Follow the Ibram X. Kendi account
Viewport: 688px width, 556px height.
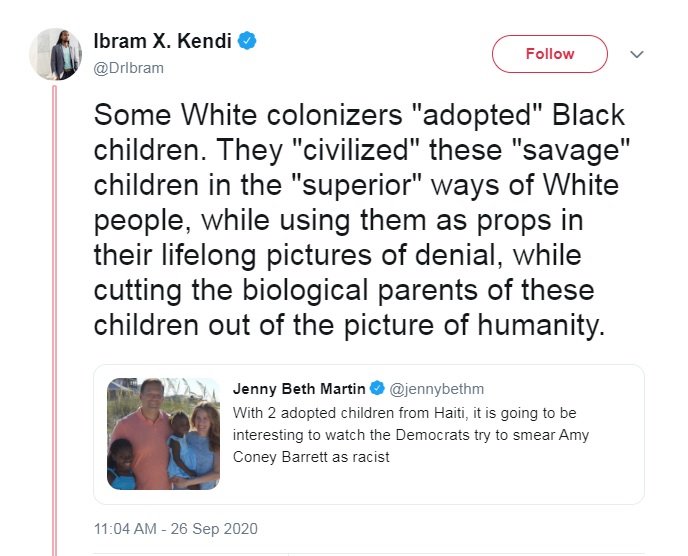tap(550, 54)
